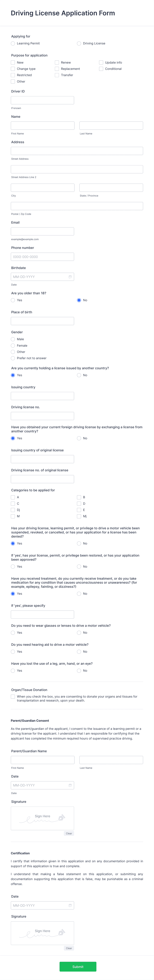Viewport: 154px width, 980px height.
Task: Click the Driver ID input field
Action: coord(42,100)
